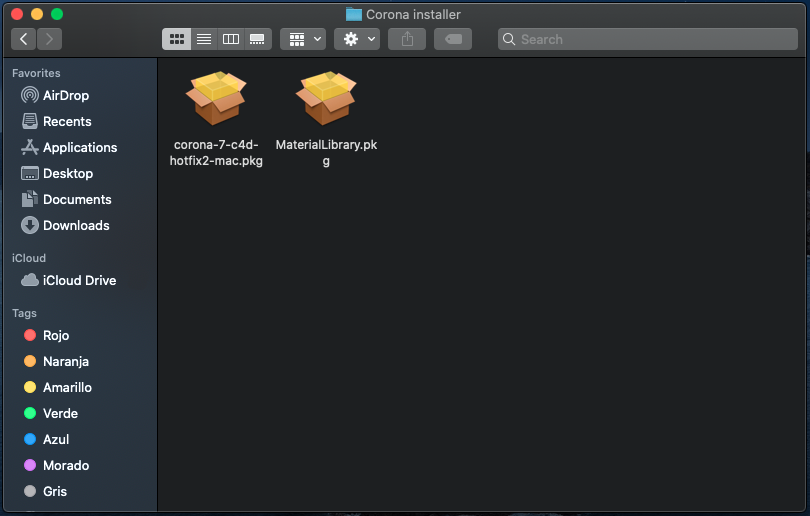The height and width of the screenshot is (516, 810).
Task: Close the Corona installer window
Action: (x=17, y=14)
